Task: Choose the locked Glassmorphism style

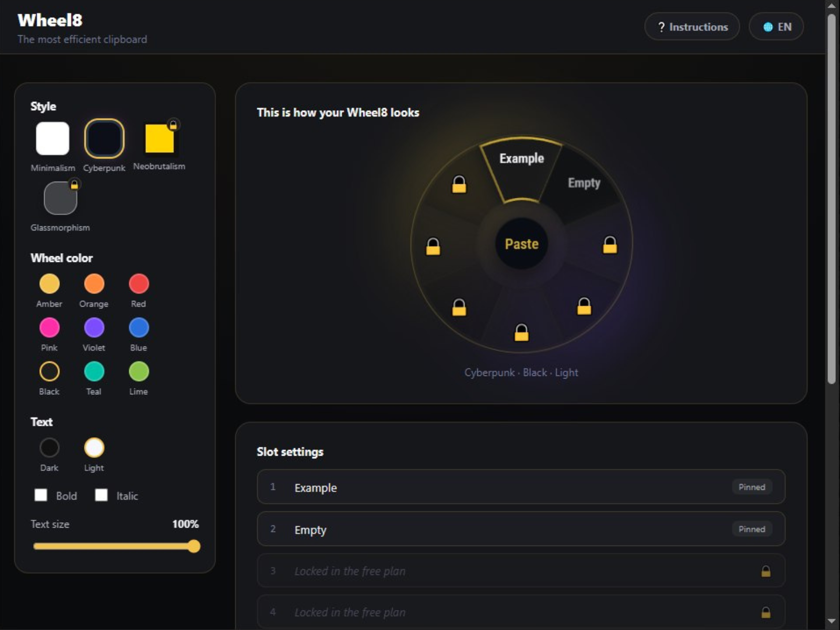Action: tap(60, 198)
